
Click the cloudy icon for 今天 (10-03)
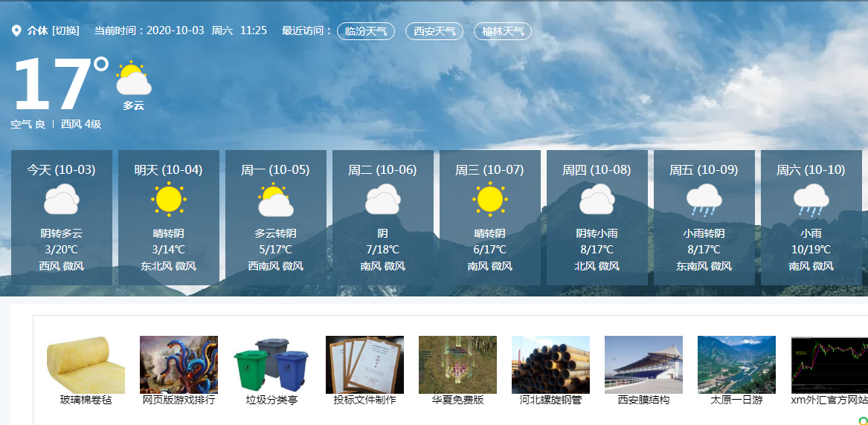click(x=62, y=199)
